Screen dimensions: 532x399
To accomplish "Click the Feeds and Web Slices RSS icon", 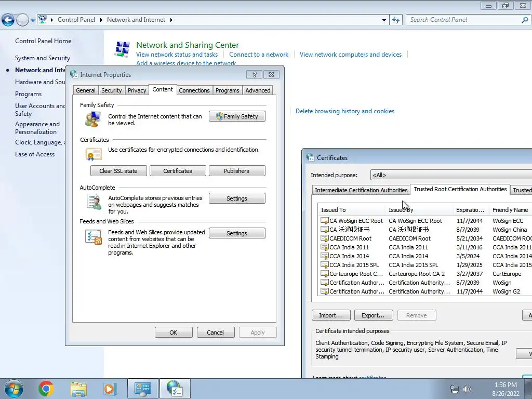I will point(94,237).
